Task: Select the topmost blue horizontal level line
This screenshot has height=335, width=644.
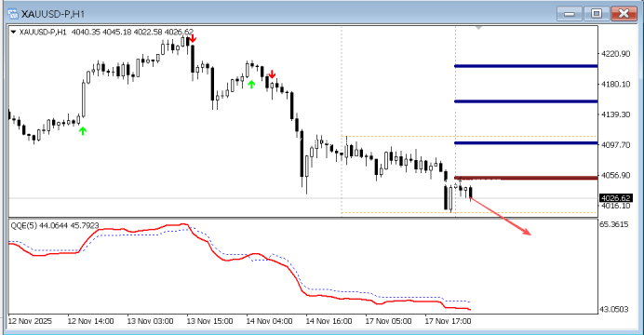Action: 526,66
